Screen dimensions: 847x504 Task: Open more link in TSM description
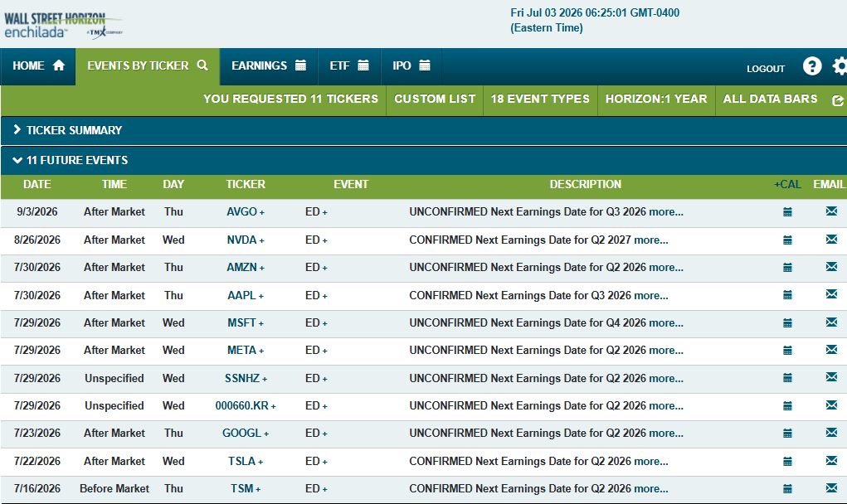click(651, 489)
